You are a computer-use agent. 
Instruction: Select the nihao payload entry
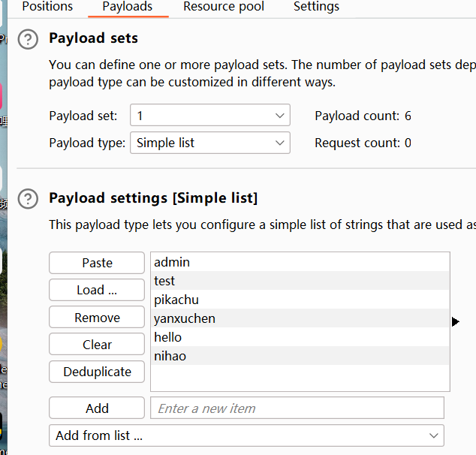[300, 356]
